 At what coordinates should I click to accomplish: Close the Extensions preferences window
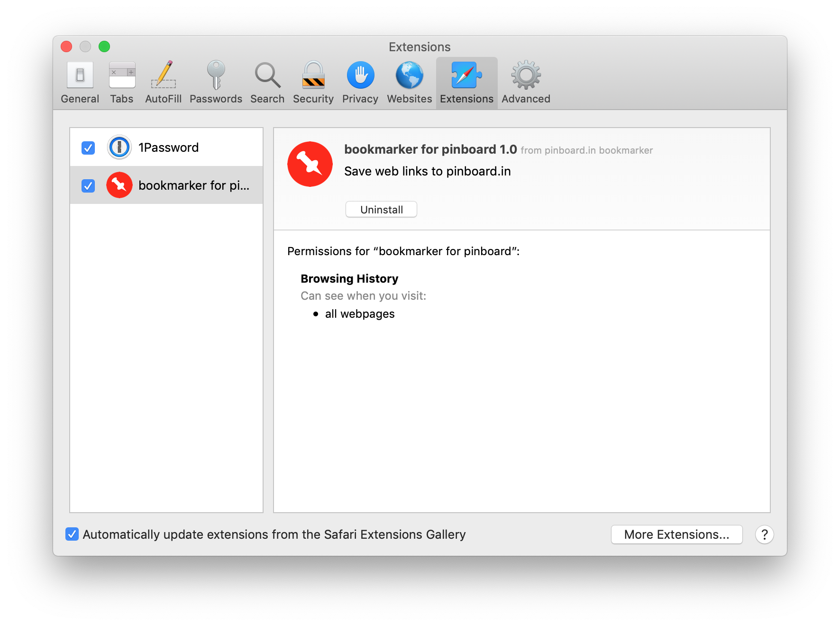[x=66, y=46]
